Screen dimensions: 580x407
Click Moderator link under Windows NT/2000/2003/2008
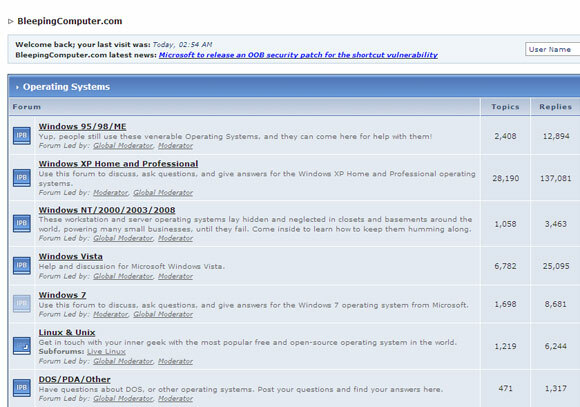click(176, 238)
